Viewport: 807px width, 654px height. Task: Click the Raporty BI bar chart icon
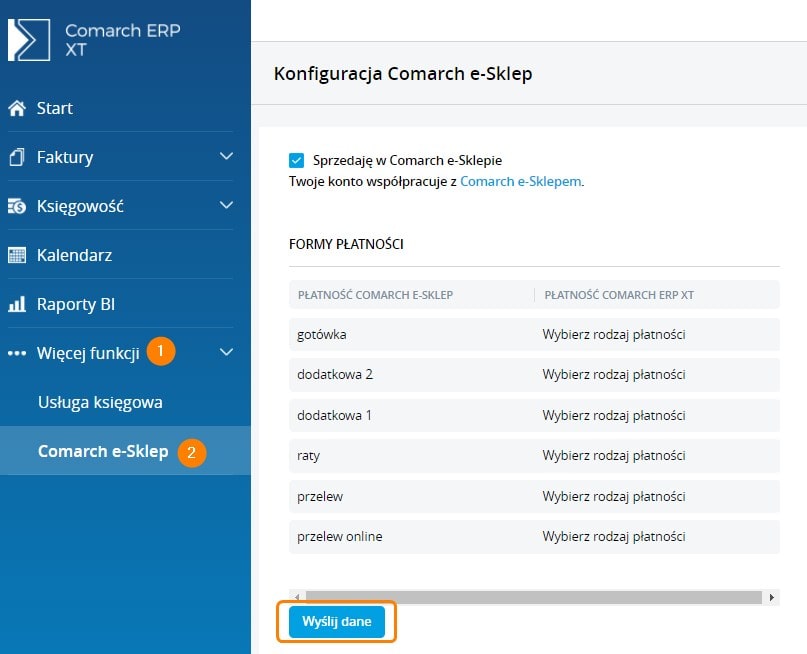(17, 304)
